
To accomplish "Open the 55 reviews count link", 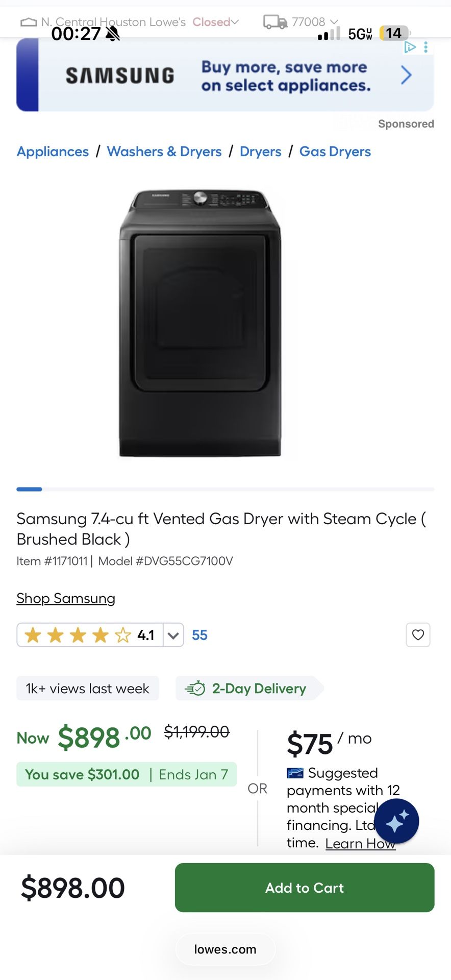I will pos(199,635).
